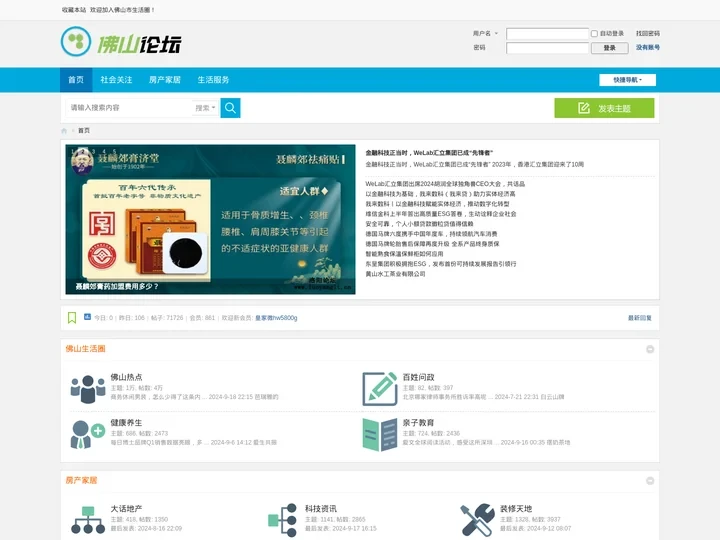
Task: Open 每日博士品牌Q1 latest post link
Action: [158, 443]
